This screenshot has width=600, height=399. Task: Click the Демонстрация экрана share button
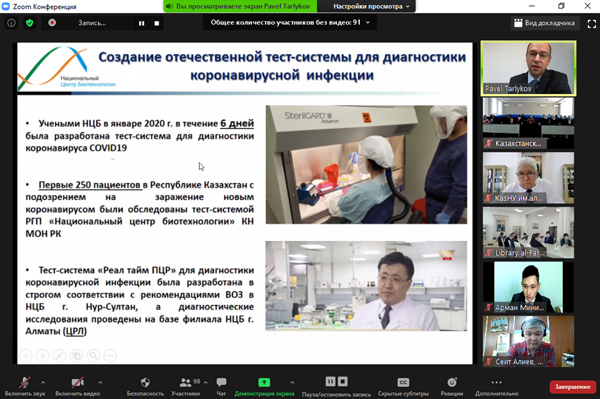click(x=264, y=386)
